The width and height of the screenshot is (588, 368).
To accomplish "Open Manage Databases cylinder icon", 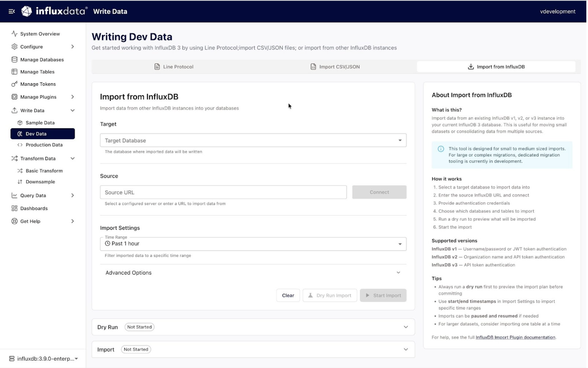I will (x=14, y=59).
